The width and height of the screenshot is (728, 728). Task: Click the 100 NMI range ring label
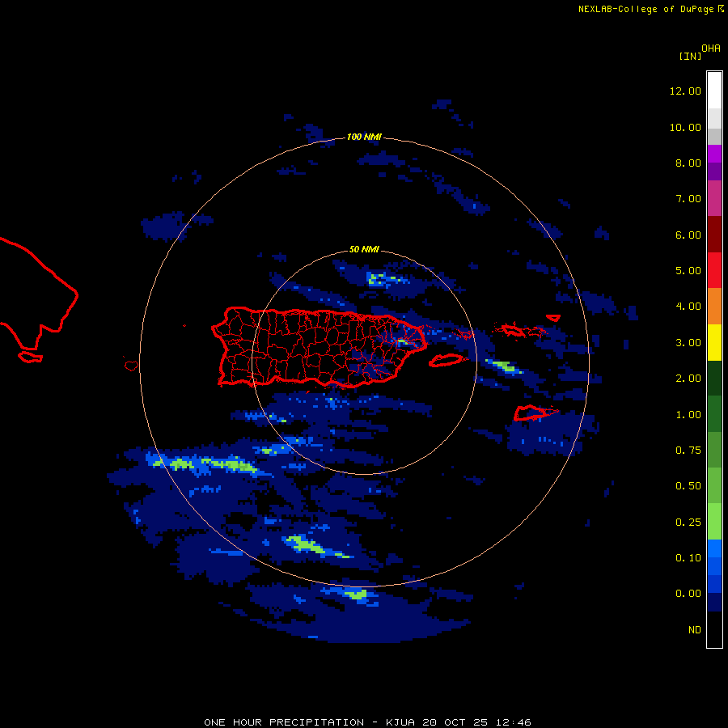pos(364,137)
